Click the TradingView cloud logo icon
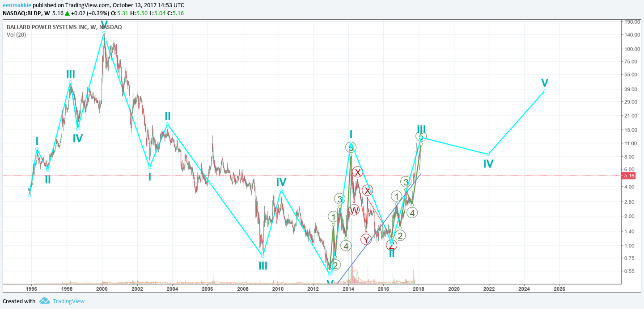The width and height of the screenshot is (644, 309). (44, 301)
